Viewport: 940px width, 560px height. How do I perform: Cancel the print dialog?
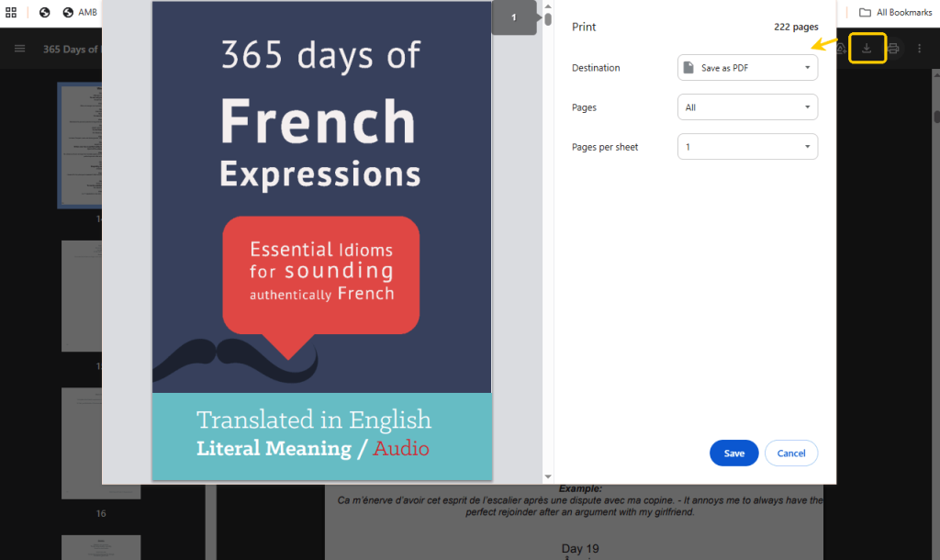(x=791, y=454)
